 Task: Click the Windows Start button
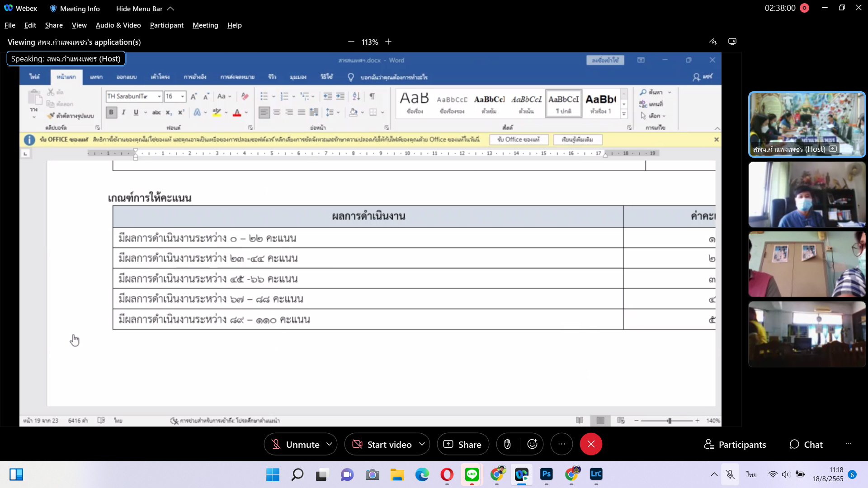(273, 474)
